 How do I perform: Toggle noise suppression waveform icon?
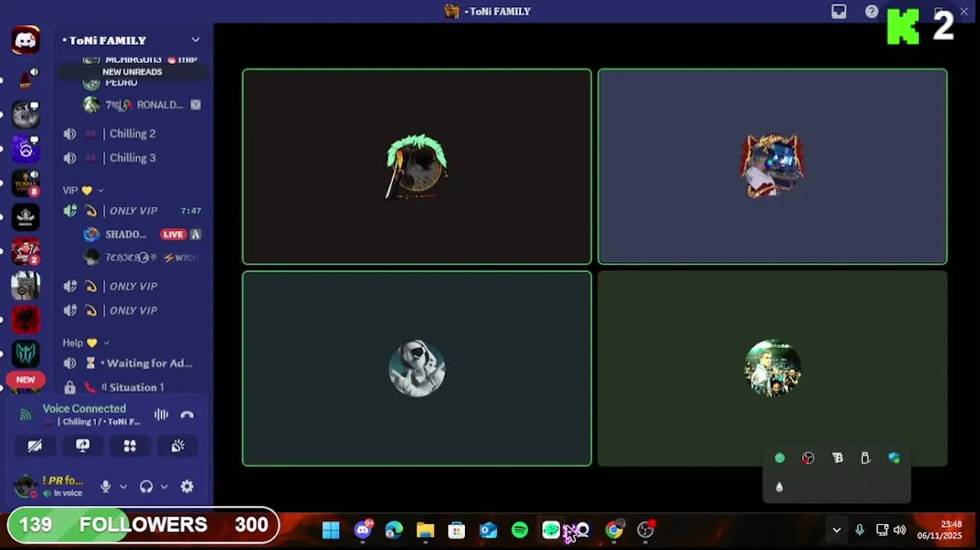click(x=161, y=415)
